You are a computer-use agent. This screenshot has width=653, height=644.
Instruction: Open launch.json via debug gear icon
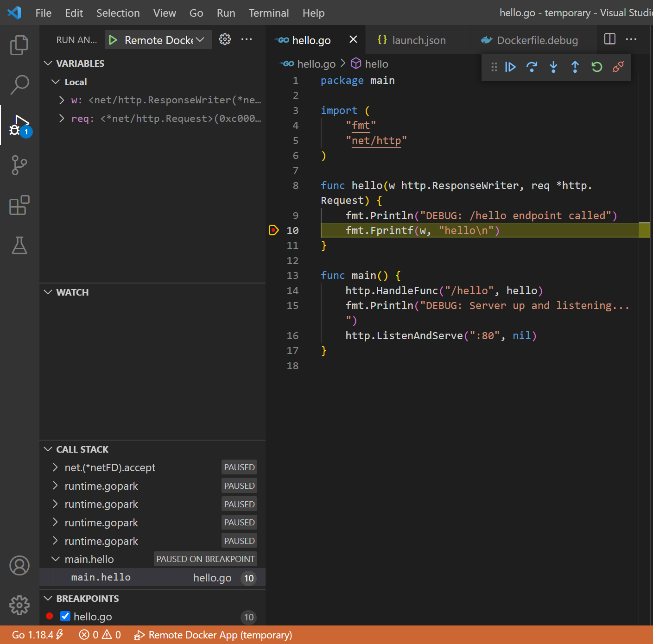225,39
